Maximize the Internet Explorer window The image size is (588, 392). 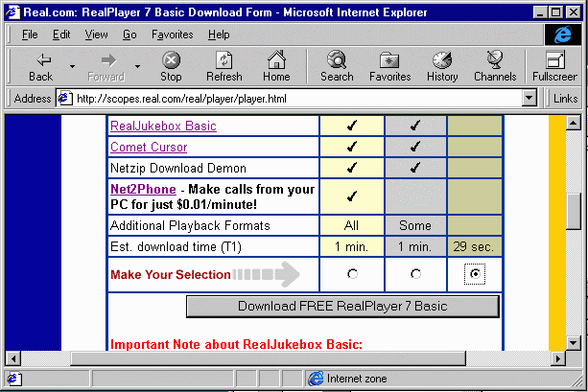tap(555, 12)
